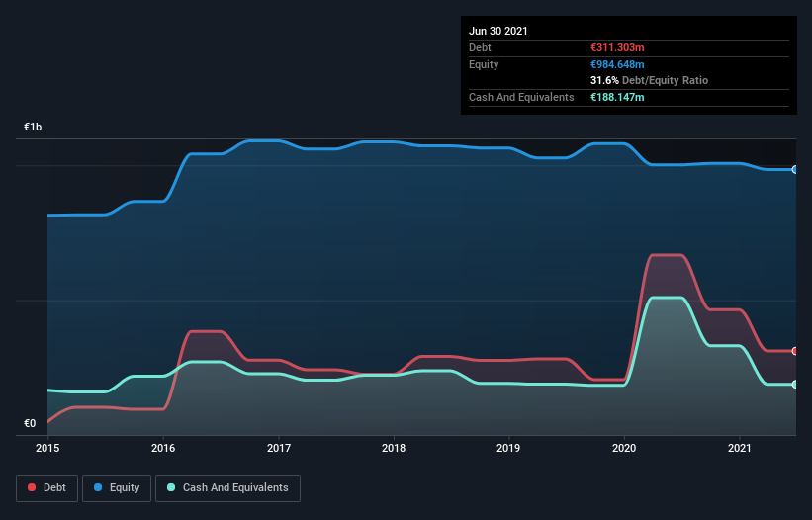
Task: Click the Debt label in tooltip
Action: pos(480,47)
